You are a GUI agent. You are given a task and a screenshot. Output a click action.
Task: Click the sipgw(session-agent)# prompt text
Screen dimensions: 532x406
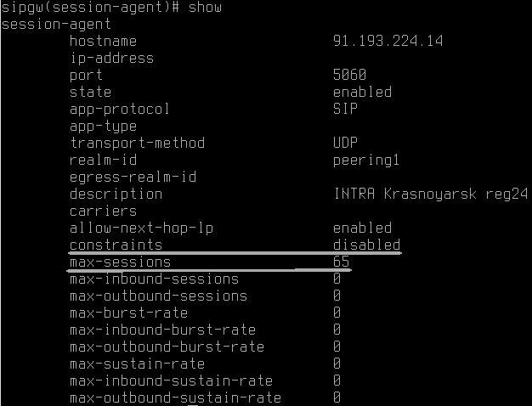click(91, 8)
